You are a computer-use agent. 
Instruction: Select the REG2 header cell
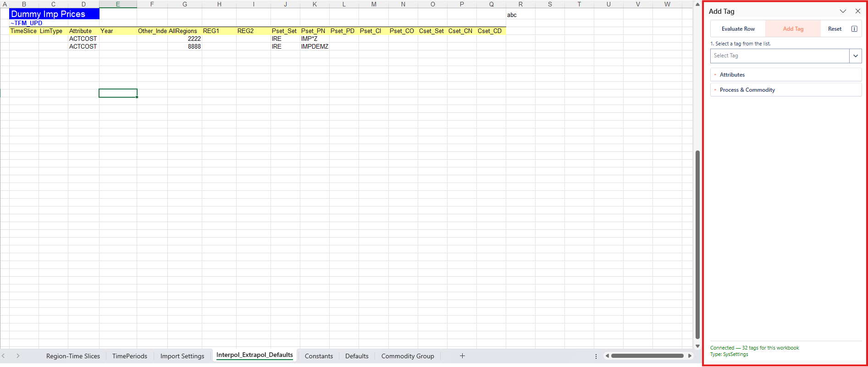(x=254, y=31)
